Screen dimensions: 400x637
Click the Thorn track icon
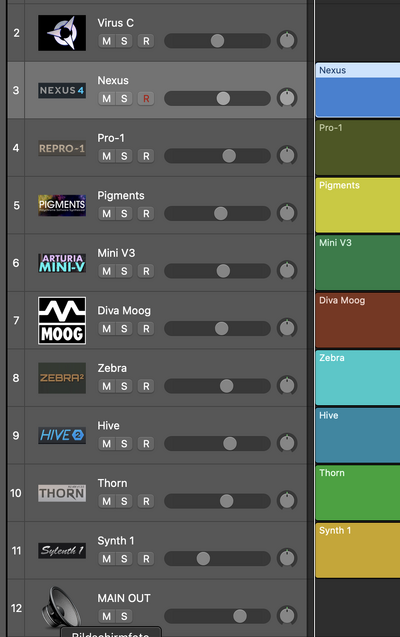pos(62,493)
